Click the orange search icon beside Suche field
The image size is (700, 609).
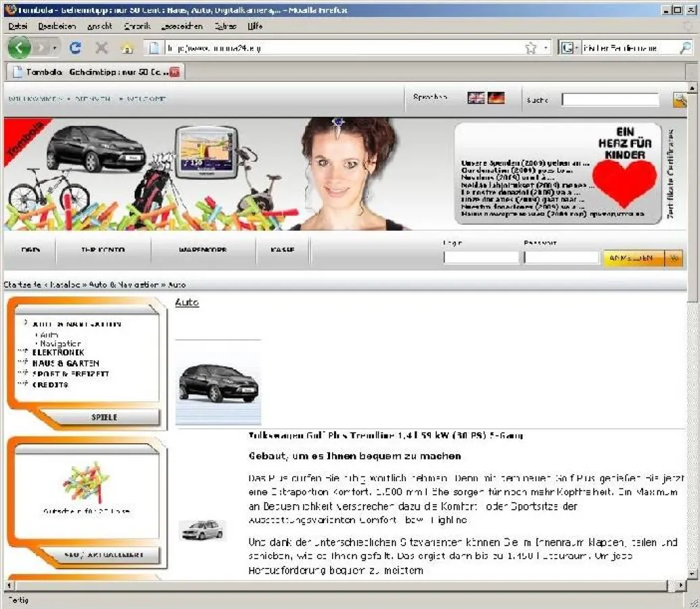tap(679, 99)
